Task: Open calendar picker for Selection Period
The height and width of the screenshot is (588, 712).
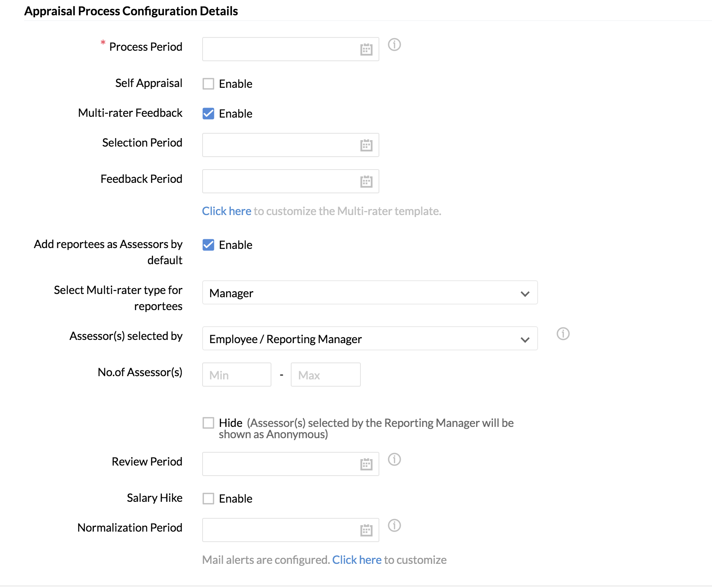Action: click(366, 145)
